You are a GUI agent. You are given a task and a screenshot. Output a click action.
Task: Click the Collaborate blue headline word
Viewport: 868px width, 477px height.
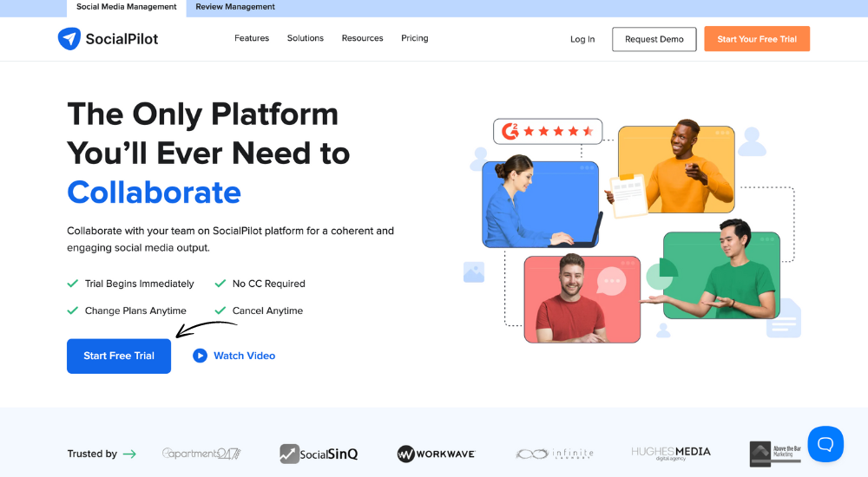pos(154,193)
